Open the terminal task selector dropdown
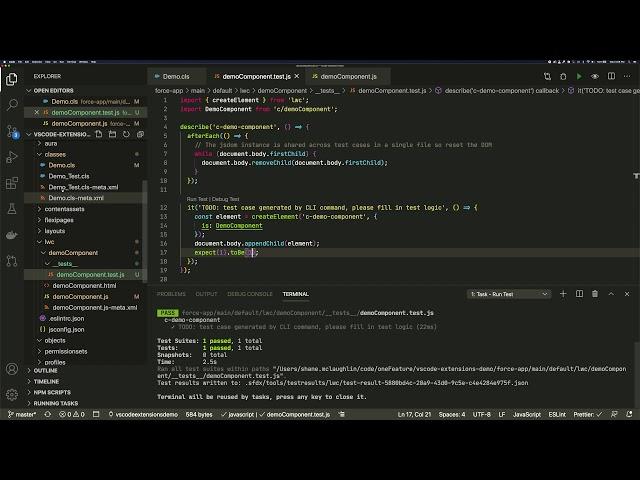Screen dimensions: 640x480 509,294
